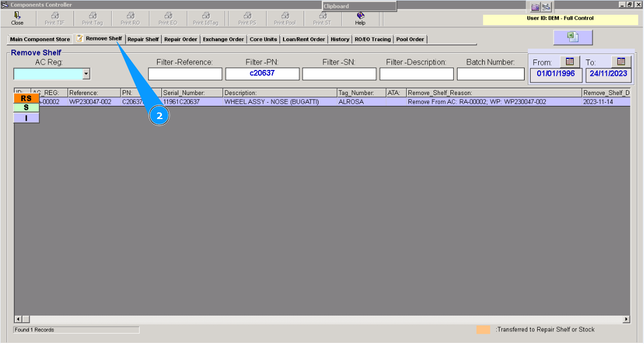Image resolution: width=644 pixels, height=344 pixels.
Task: Click serial number cell 11961C20637
Action: [x=192, y=102]
